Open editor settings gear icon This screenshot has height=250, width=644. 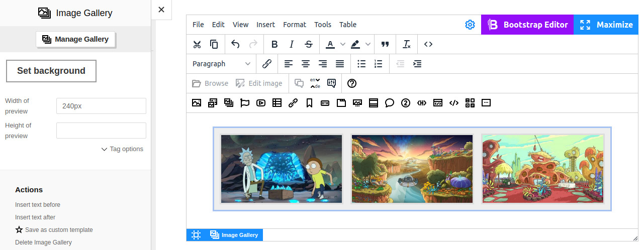470,25
